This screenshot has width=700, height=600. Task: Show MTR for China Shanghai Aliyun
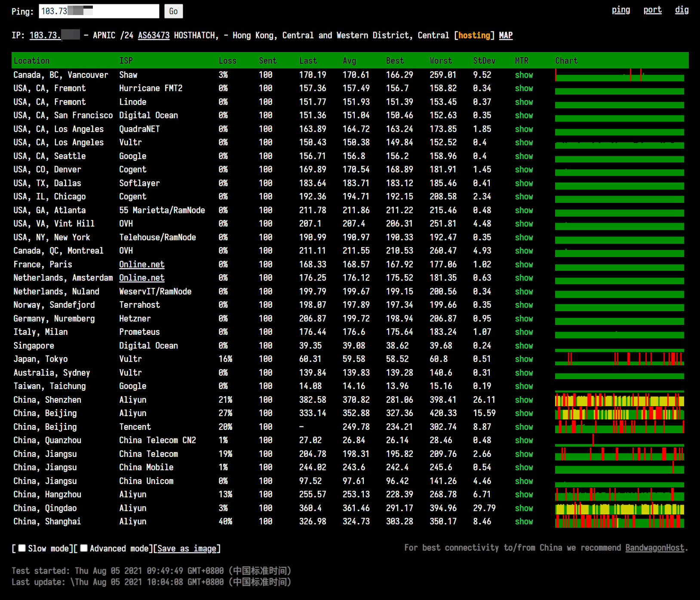click(x=524, y=521)
